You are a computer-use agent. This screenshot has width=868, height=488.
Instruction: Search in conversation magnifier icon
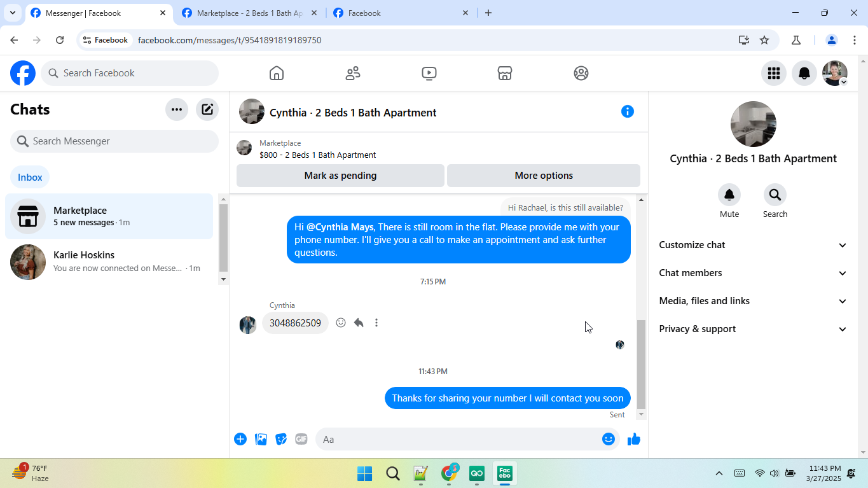click(775, 195)
